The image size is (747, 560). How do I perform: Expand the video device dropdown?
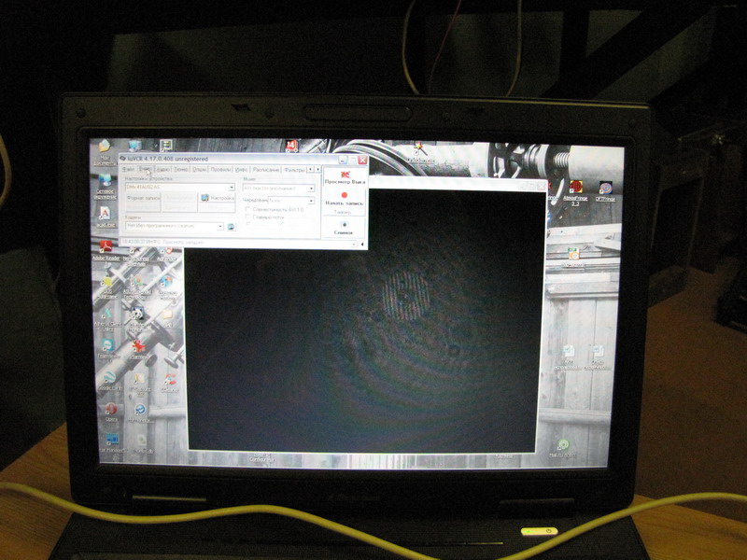pyautogui.click(x=232, y=188)
